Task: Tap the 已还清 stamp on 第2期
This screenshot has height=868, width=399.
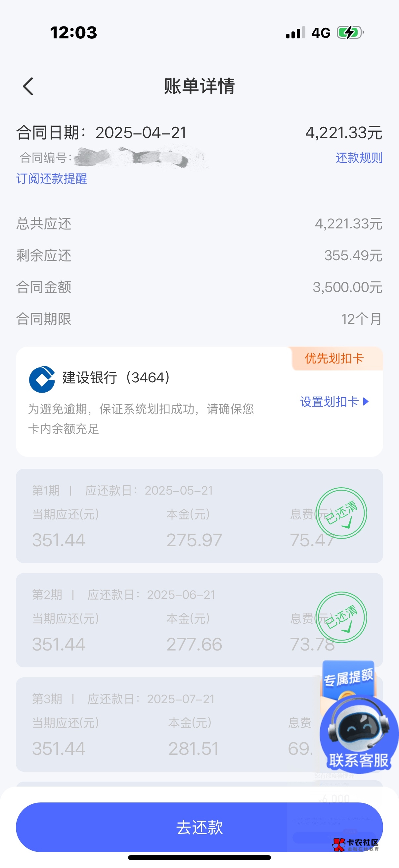Action: pos(341,617)
